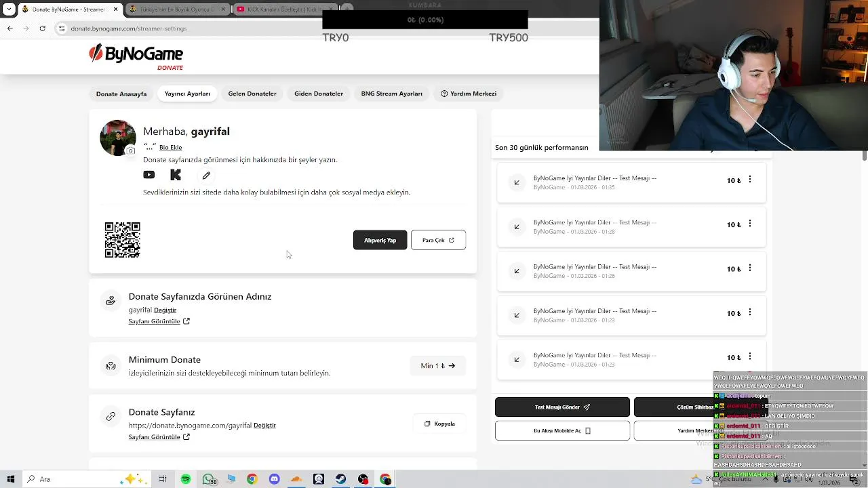This screenshot has height=488, width=868.
Task: Reload the page in browser
Action: [x=42, y=28]
